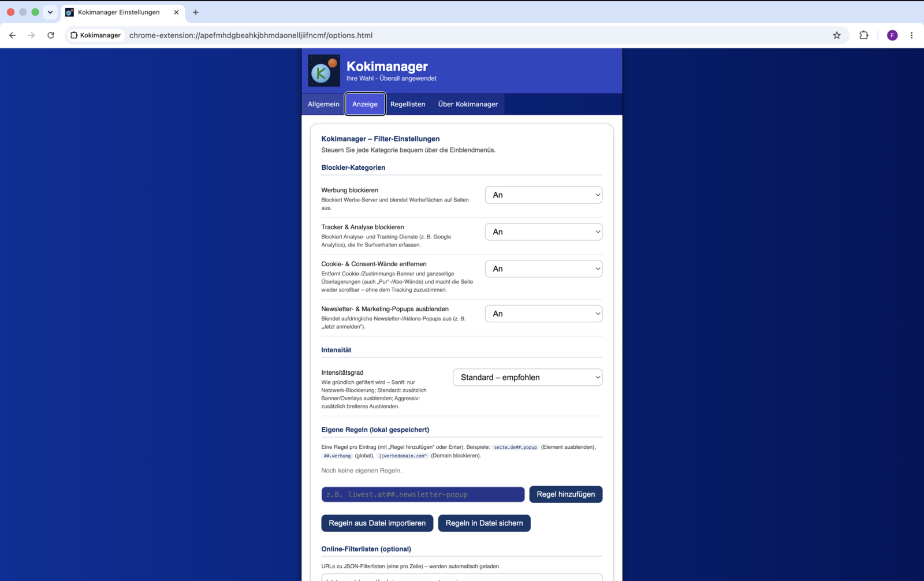Screen dimensions: 924x581
Task: Click the Intensitätsgrad label
Action: (342, 373)
